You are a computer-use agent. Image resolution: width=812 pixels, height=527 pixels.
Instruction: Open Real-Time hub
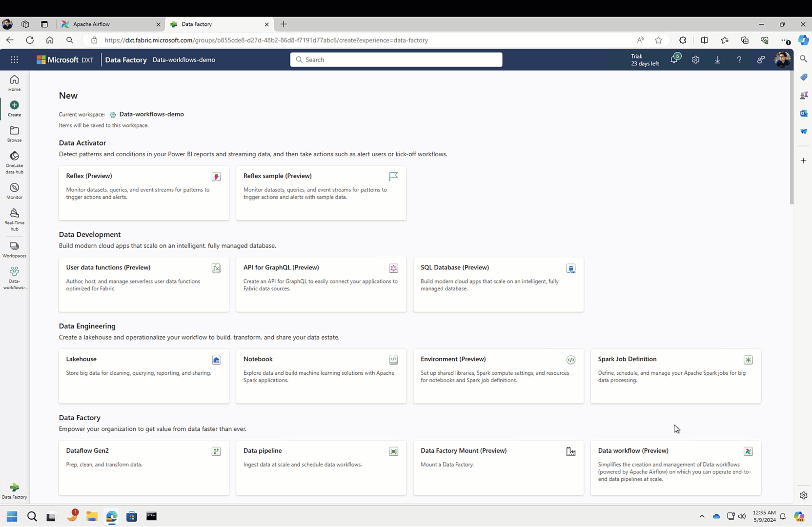(14, 220)
